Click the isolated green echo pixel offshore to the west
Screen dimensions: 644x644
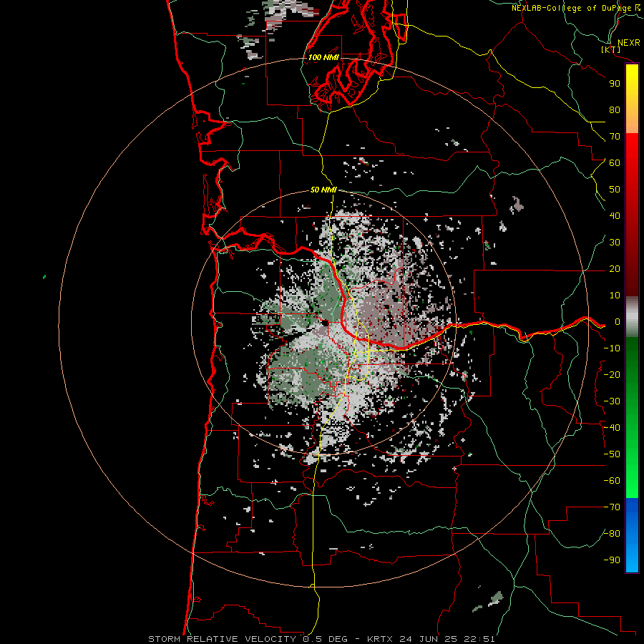44,277
